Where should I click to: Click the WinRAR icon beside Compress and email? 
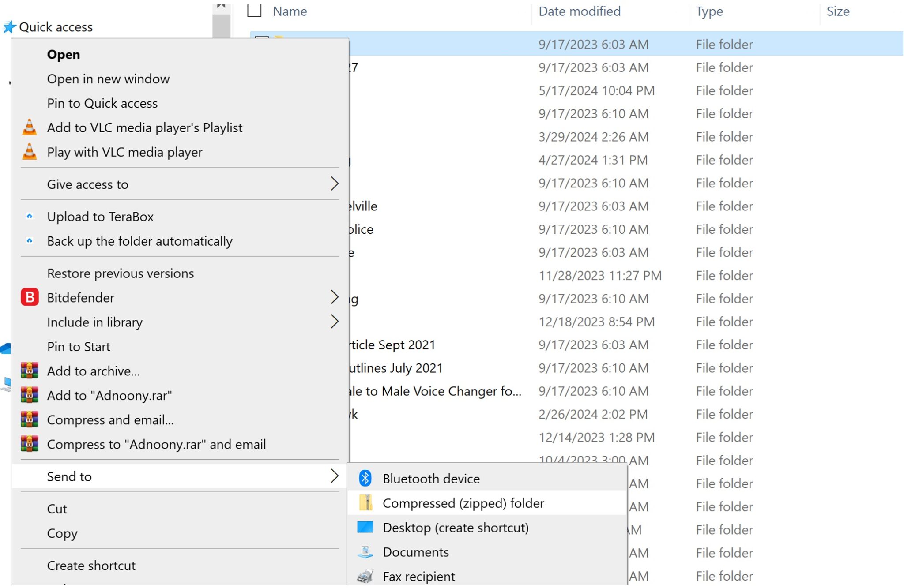[x=29, y=420]
